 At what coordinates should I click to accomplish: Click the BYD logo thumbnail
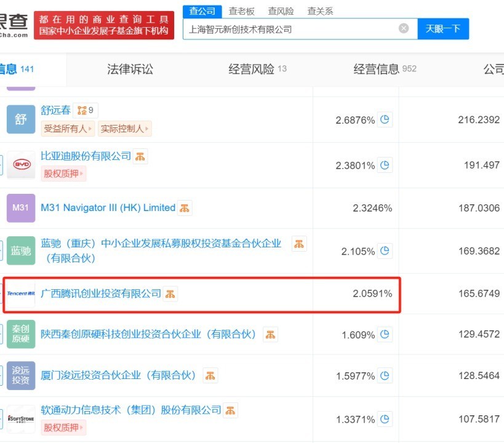[x=21, y=165]
